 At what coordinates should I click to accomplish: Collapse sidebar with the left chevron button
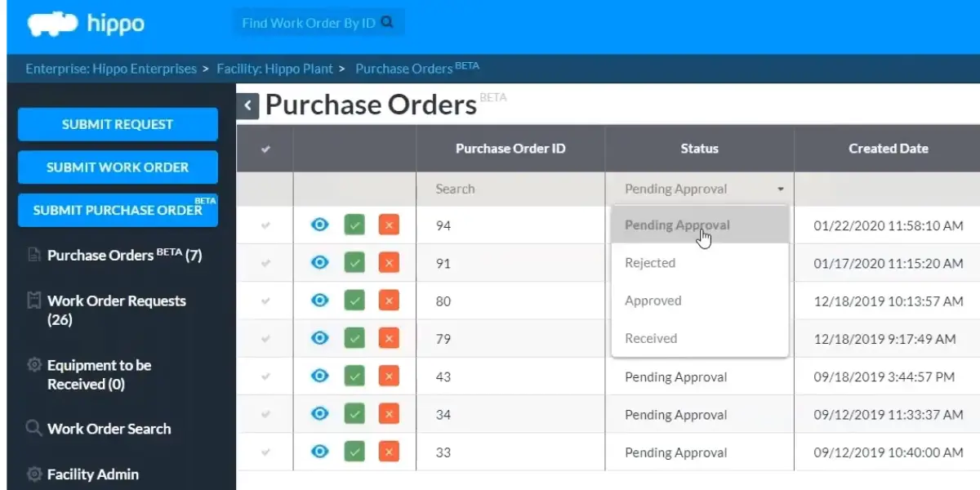248,106
